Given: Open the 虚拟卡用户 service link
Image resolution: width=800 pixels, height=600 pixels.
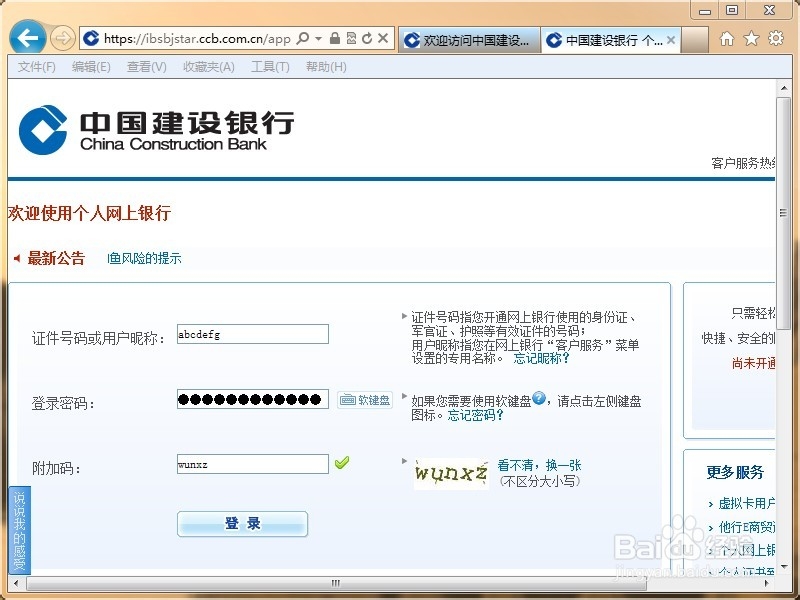Looking at the screenshot, I should pos(746,504).
